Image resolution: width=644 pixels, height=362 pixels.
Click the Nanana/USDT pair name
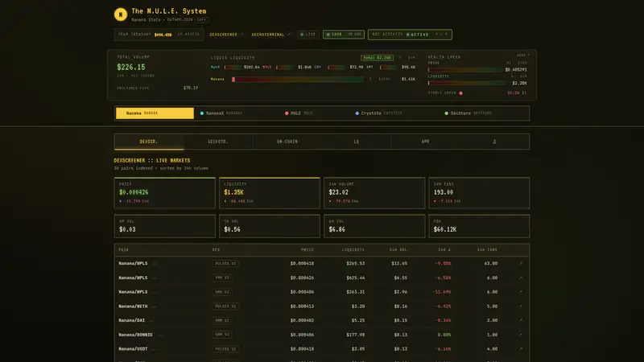133,349
